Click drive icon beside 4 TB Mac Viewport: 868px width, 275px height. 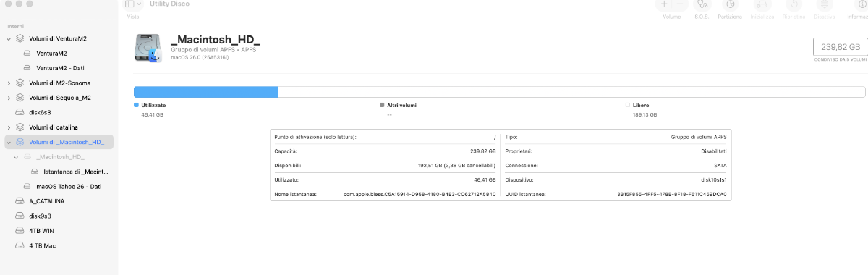20,245
